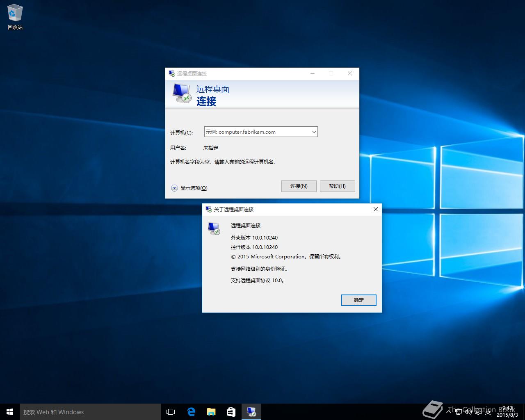Focus the 搜索 Web 和 Windows search box
This screenshot has height=420, width=525.
[x=90, y=412]
